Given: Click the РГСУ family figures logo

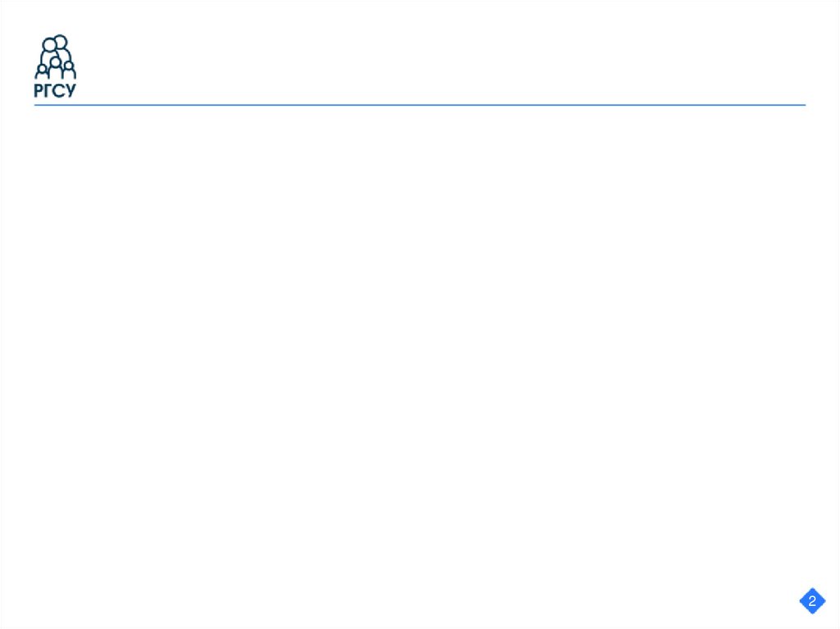Looking at the screenshot, I should (x=55, y=57).
